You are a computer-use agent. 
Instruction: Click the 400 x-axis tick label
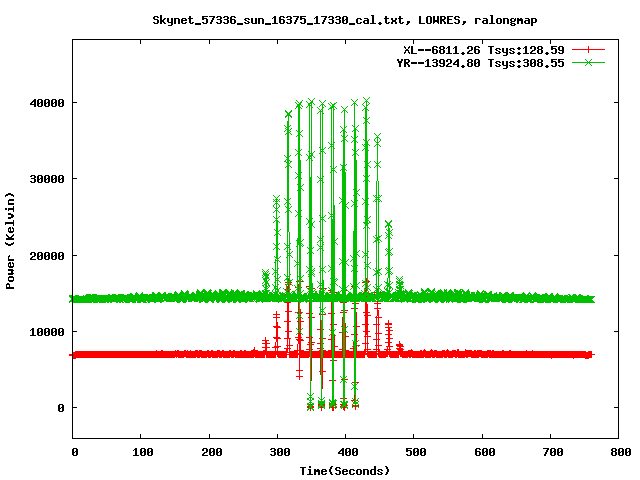[x=348, y=452]
